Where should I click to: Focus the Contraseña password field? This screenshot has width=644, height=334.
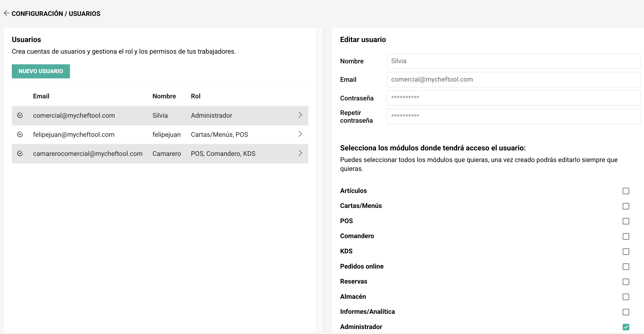tap(513, 98)
